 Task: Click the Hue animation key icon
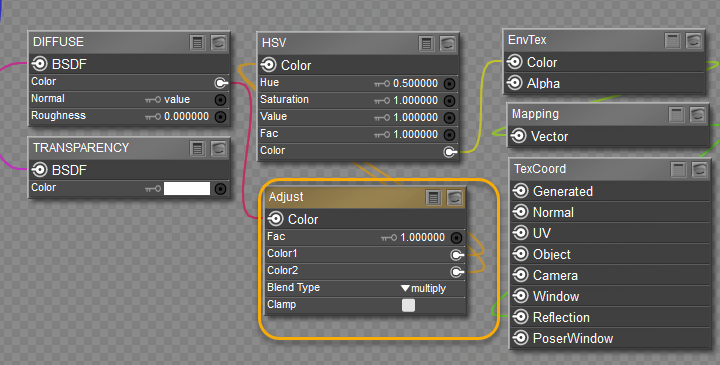pyautogui.click(x=382, y=84)
